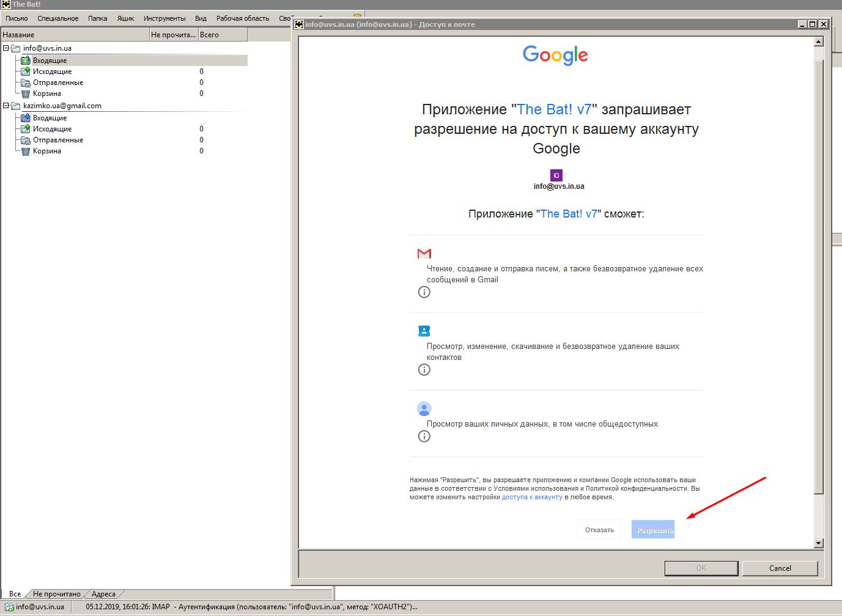
Task: Switch to the Не прочитано tab
Action: click(x=57, y=594)
